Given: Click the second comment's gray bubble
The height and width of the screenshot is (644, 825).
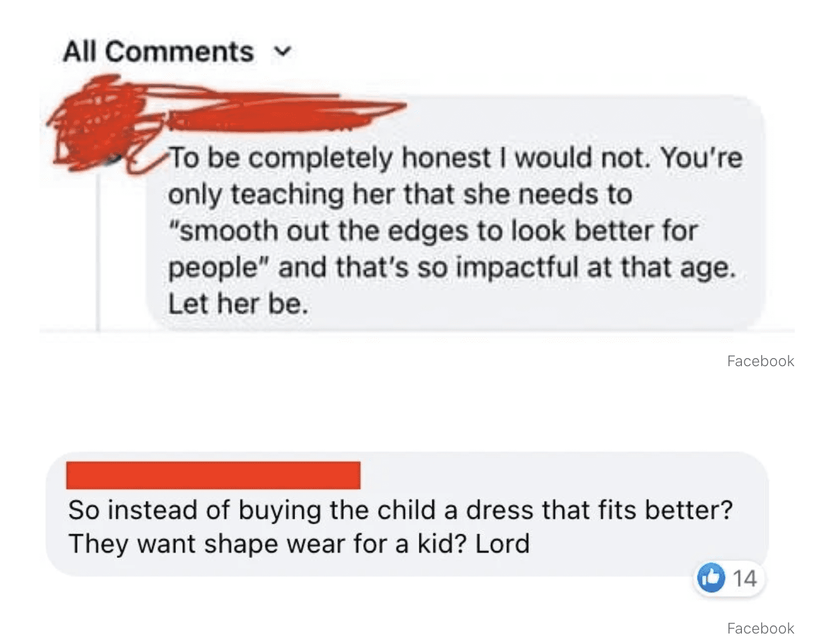Looking at the screenshot, I should (x=407, y=514).
